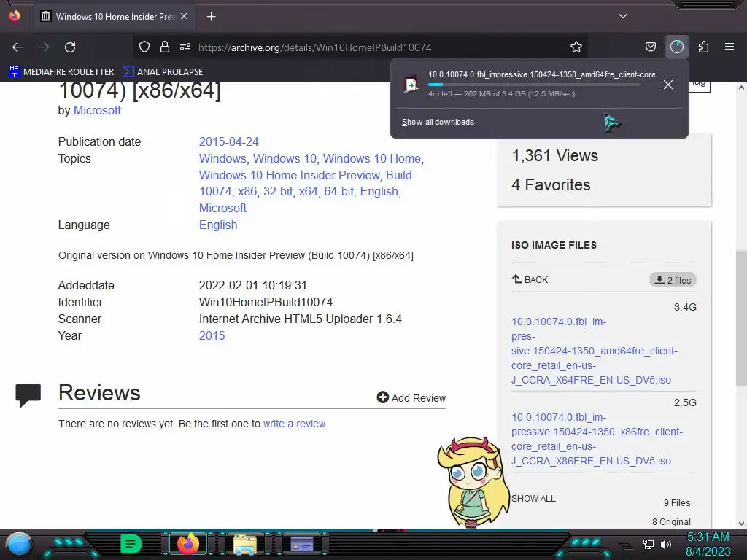Viewport: 747px width, 560px height.
Task: Click the download progress bar
Action: (x=534, y=85)
